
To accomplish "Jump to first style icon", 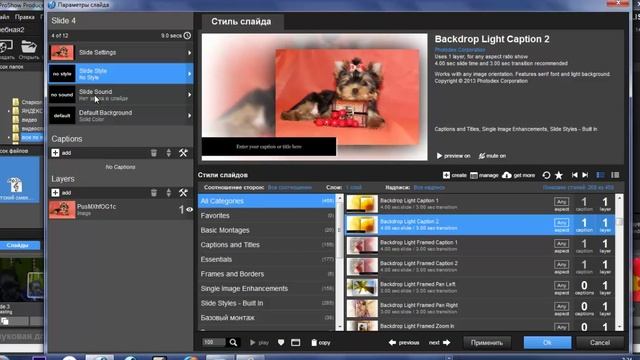I will coord(574,175).
